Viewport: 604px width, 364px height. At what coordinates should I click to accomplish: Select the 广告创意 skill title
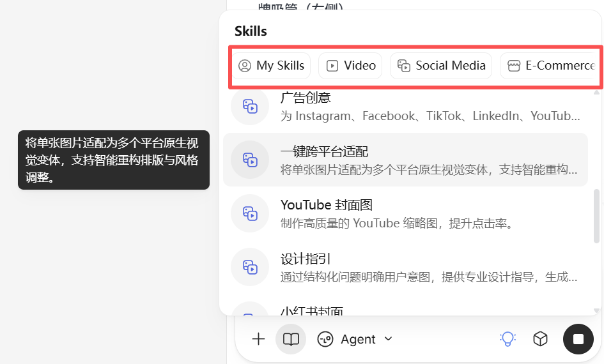pos(306,98)
